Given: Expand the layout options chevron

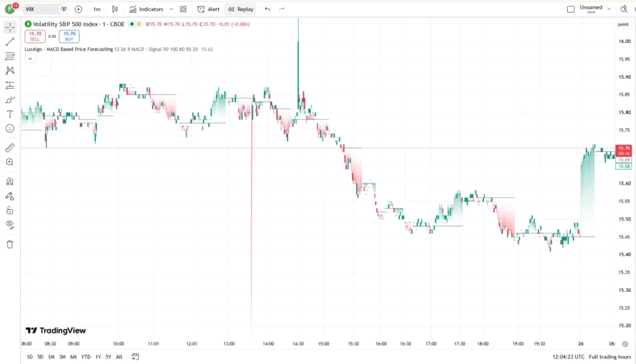Looking at the screenshot, I should click(609, 9).
